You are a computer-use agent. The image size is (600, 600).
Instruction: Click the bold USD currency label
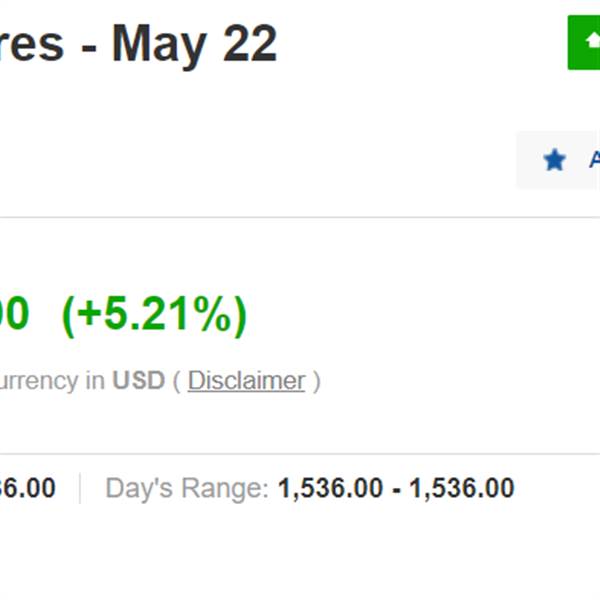pos(139,380)
